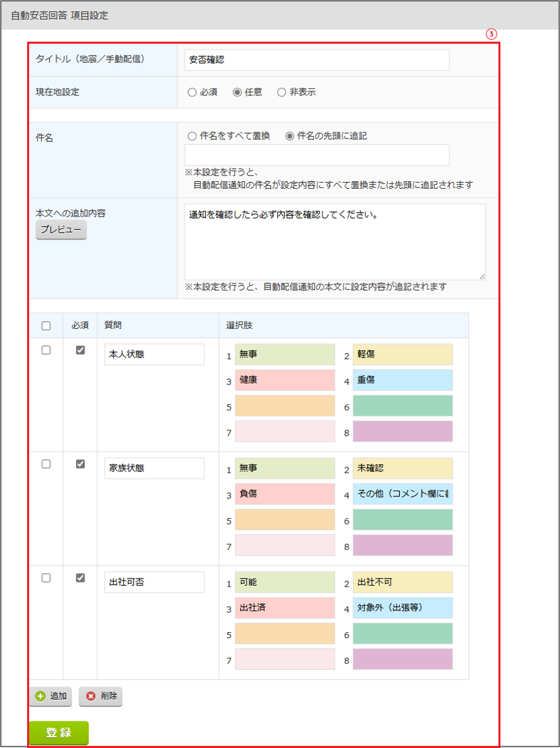Viewport: 560px width, 748px height.
Task: Choose 件名をすべて置換 radio option
Action: [x=192, y=136]
